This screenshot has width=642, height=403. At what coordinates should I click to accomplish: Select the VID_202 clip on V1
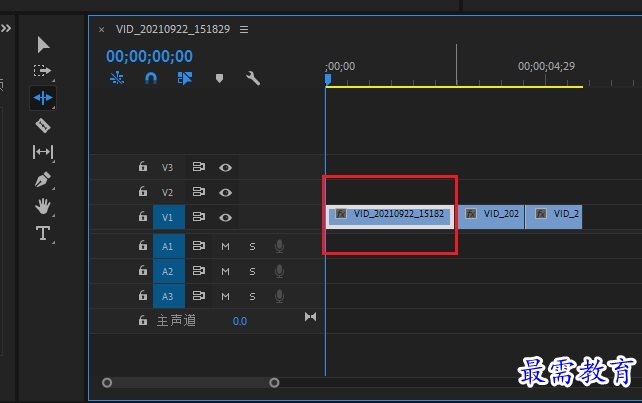(491, 217)
